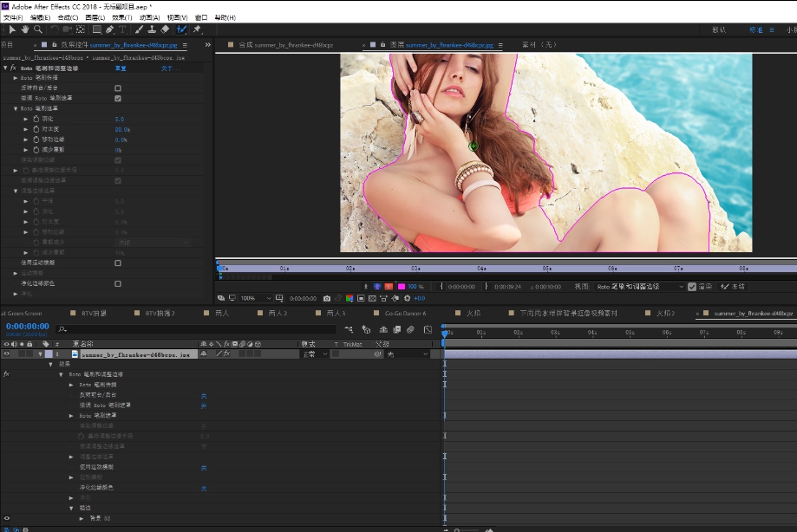Choose the Eraser tool

point(166,29)
